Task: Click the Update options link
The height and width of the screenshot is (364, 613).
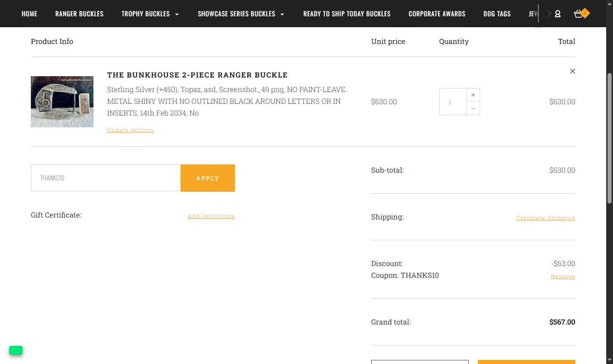Action: (x=130, y=130)
